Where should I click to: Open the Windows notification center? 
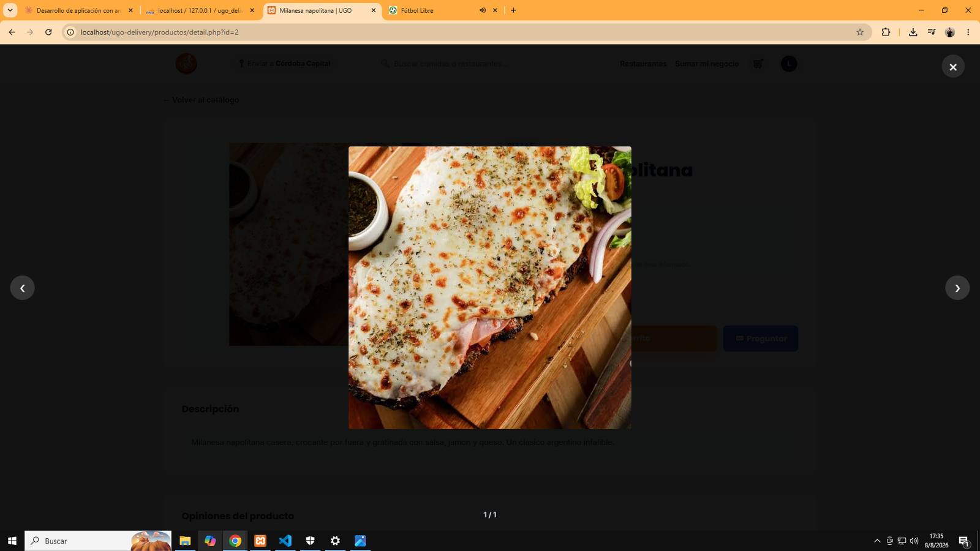[x=964, y=541]
